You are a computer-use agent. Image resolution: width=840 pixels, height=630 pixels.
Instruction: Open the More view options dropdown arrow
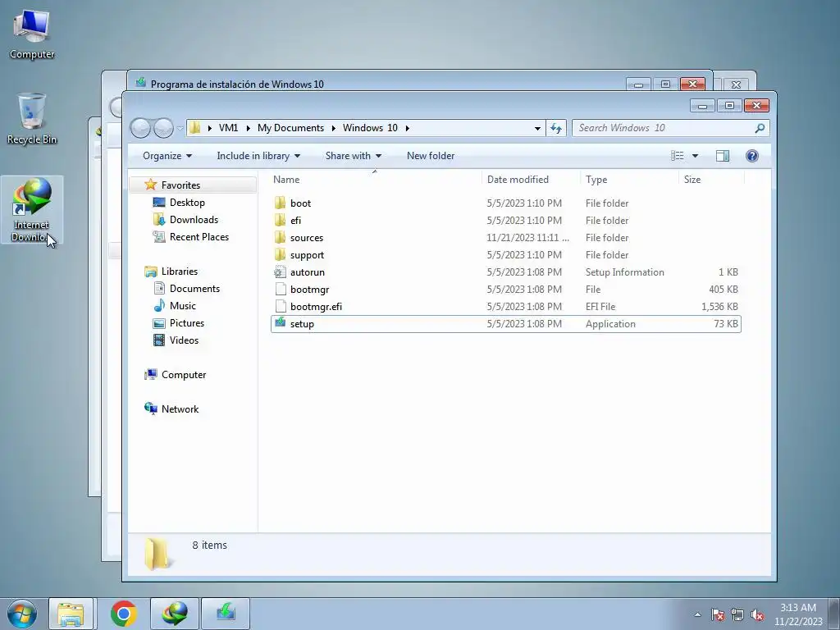tap(695, 156)
